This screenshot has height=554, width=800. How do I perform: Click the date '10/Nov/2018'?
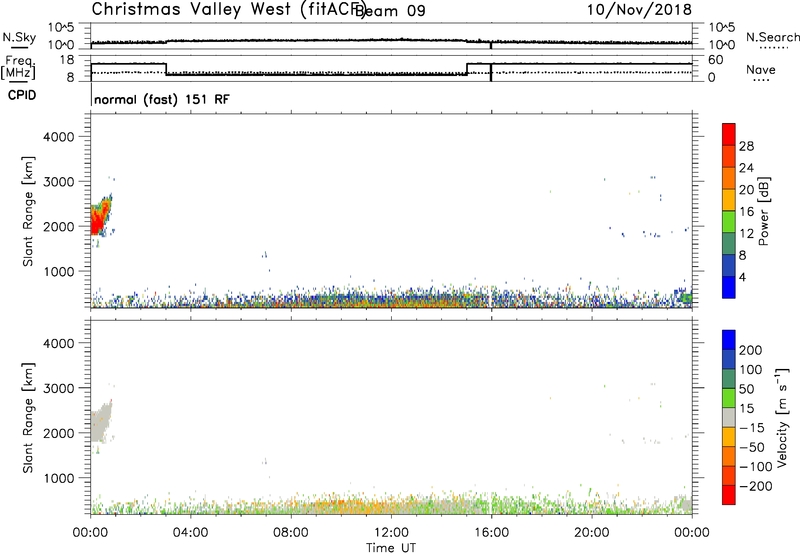(639, 9)
